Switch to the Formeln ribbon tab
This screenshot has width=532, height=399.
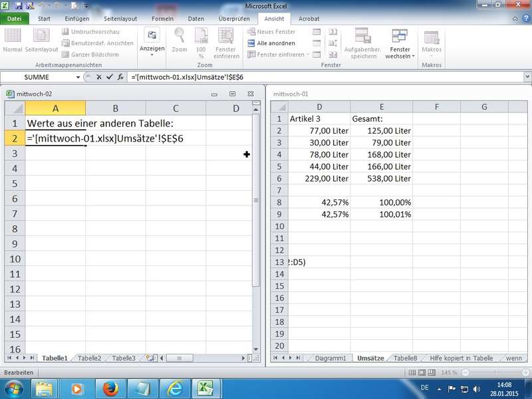pyautogui.click(x=162, y=19)
